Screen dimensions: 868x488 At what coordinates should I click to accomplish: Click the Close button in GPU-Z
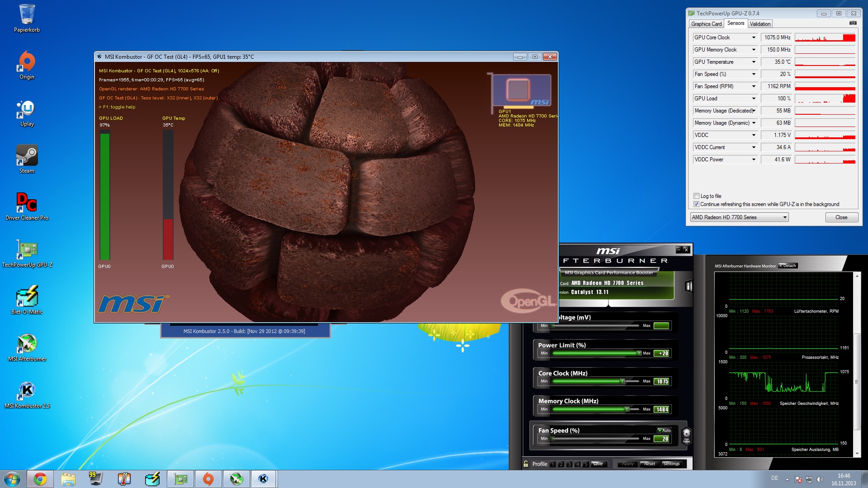pyautogui.click(x=841, y=217)
